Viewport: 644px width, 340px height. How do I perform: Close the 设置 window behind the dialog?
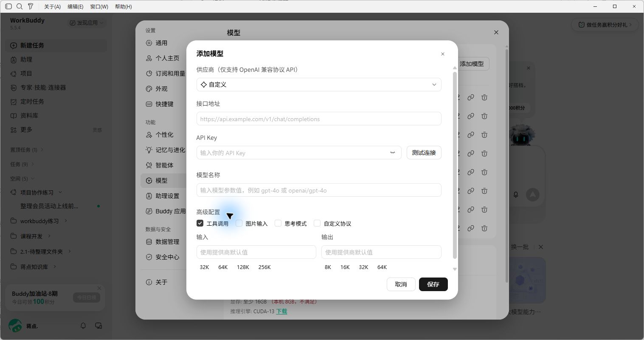pos(496,32)
